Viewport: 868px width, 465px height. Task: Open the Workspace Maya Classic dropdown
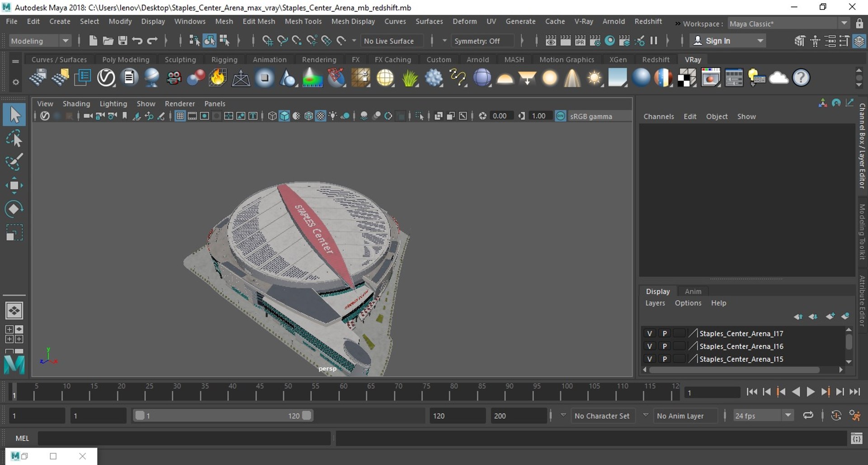[788, 24]
